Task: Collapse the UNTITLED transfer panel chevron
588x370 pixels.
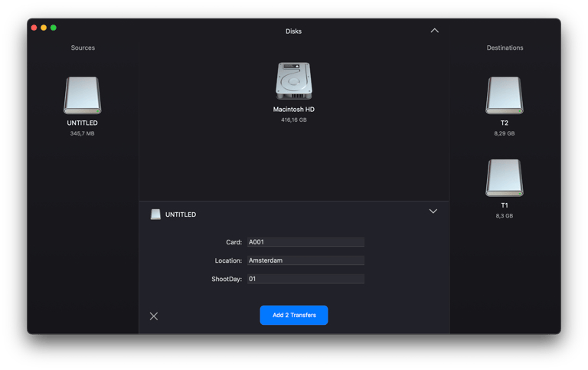Action: pos(433,211)
